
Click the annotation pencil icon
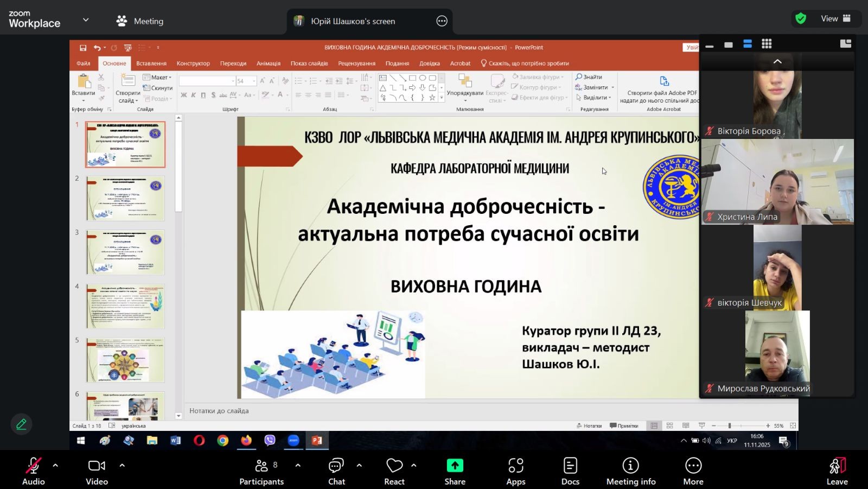[22, 424]
